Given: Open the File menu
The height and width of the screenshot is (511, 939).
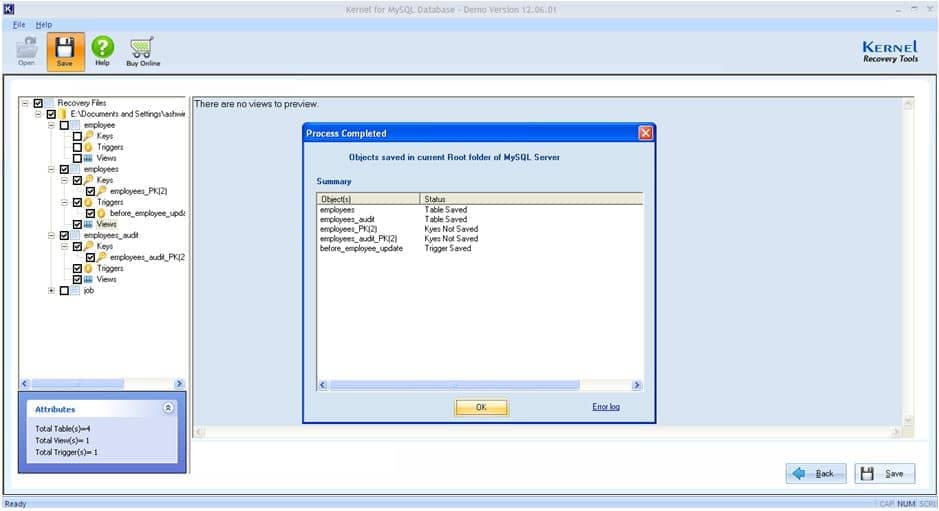Looking at the screenshot, I should [19, 25].
